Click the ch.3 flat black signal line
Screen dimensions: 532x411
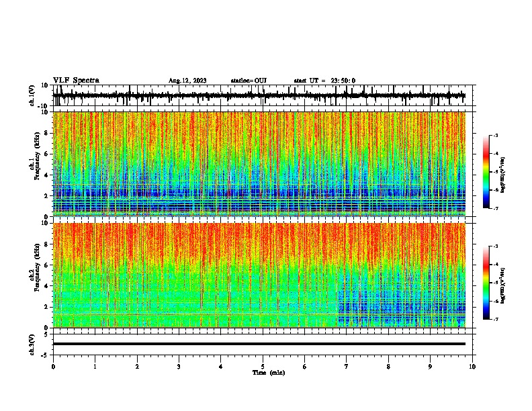tap(259, 344)
